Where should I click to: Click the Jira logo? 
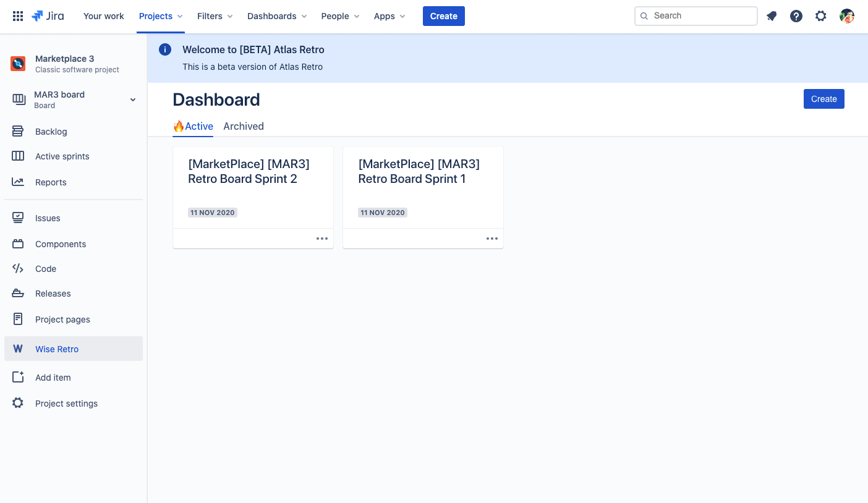tap(48, 16)
